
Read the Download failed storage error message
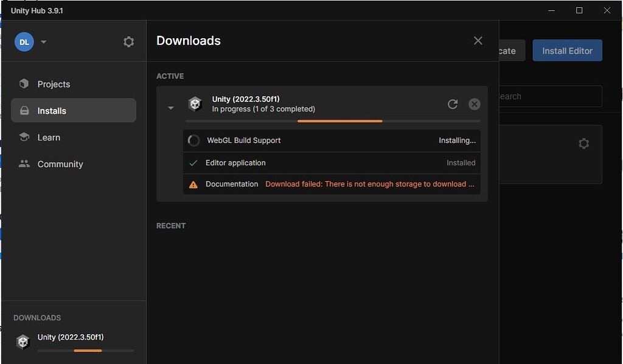(x=370, y=184)
